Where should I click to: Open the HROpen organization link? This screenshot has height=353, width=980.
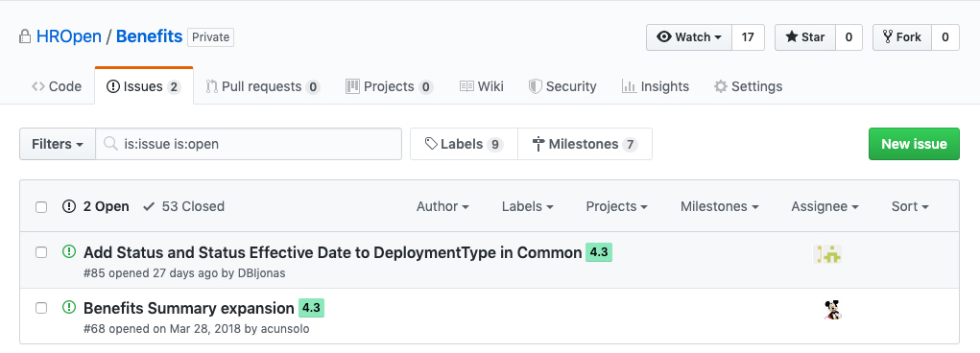coord(69,36)
